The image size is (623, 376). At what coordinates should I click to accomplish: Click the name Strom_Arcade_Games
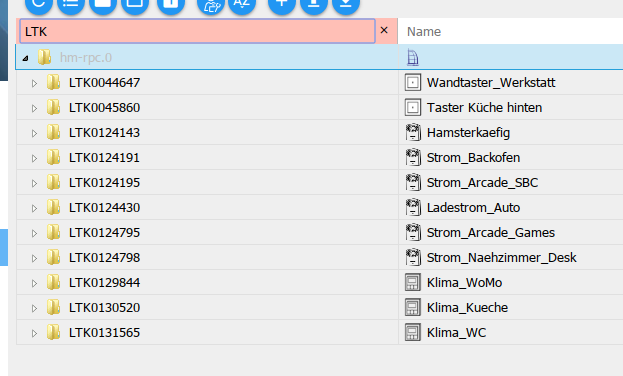tap(491, 233)
